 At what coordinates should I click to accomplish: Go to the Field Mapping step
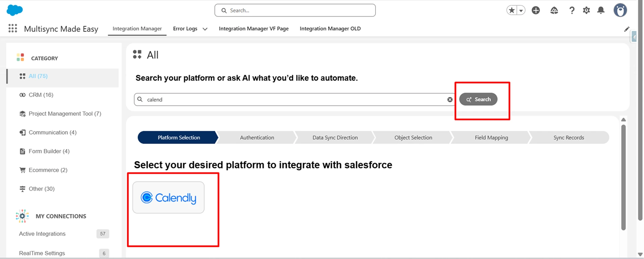491,138
